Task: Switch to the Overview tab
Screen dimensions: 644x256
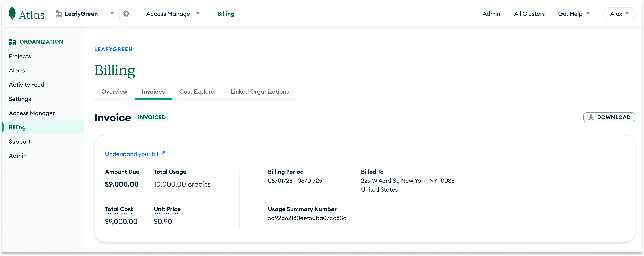Action: point(114,92)
